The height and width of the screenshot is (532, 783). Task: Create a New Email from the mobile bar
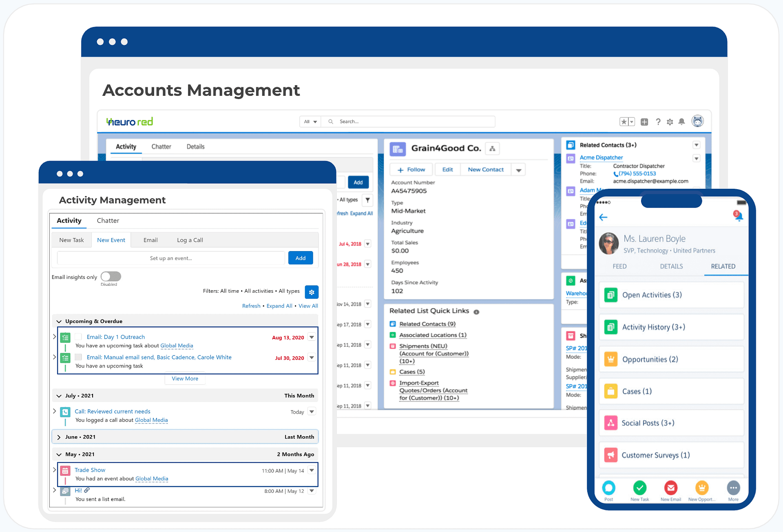[x=670, y=488]
